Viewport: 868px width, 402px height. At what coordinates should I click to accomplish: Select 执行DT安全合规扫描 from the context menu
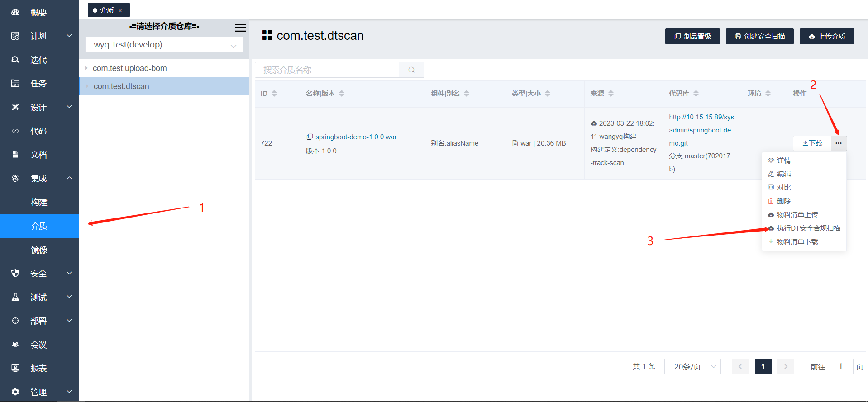[x=808, y=228]
